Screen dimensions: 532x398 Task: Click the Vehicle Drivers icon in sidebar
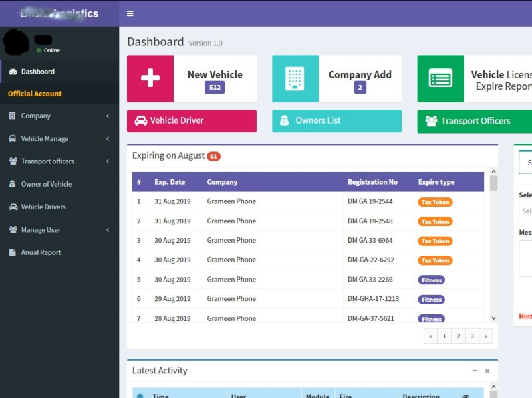click(x=12, y=207)
